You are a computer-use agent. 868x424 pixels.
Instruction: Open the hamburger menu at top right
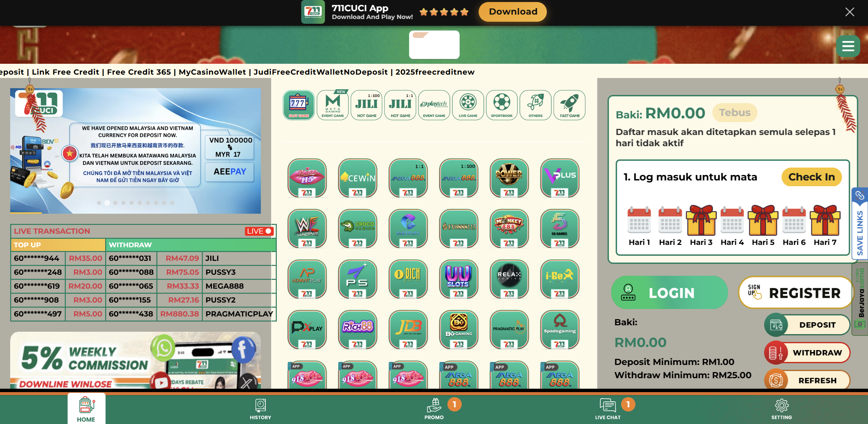point(848,46)
